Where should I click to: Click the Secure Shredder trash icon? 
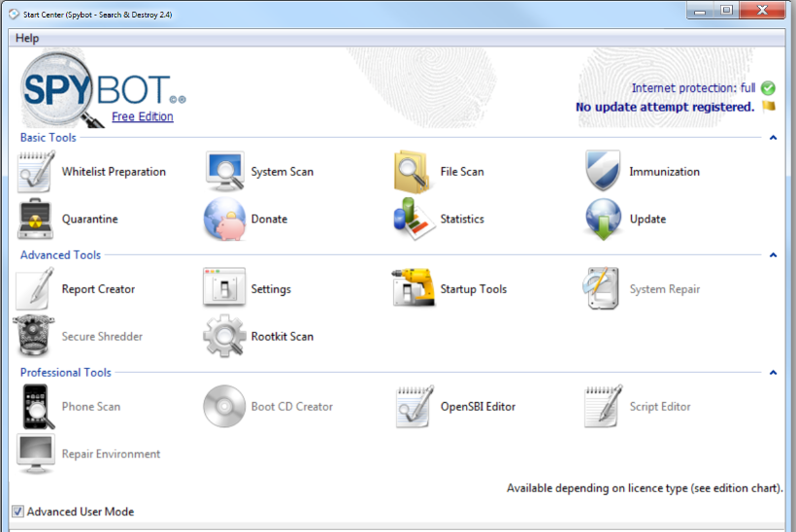[x=34, y=336]
